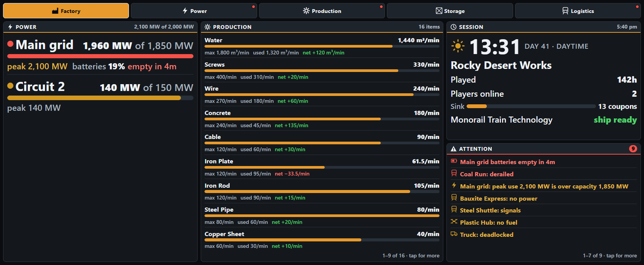Switch to the Power tab
The image size is (644, 265).
(x=194, y=11)
